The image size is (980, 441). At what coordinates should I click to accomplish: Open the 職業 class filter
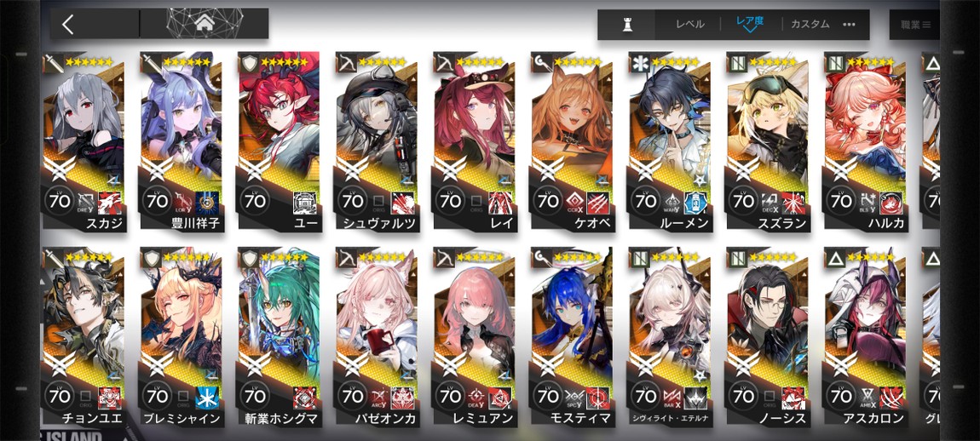click(x=915, y=25)
